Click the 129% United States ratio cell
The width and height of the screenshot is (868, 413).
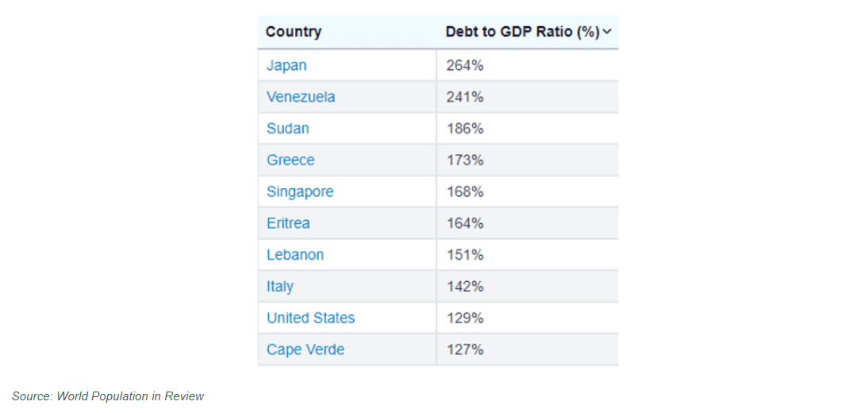pyautogui.click(x=465, y=318)
